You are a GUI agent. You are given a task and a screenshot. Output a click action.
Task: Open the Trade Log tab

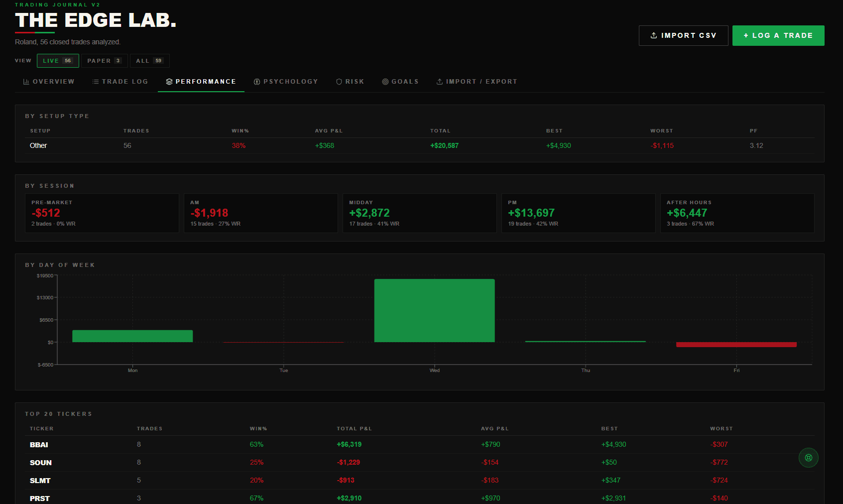[x=120, y=82]
